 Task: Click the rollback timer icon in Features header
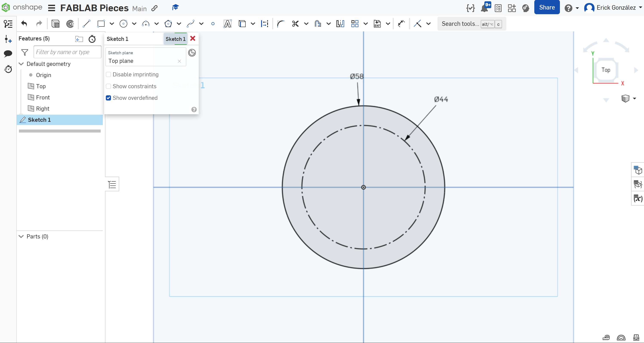tap(92, 39)
